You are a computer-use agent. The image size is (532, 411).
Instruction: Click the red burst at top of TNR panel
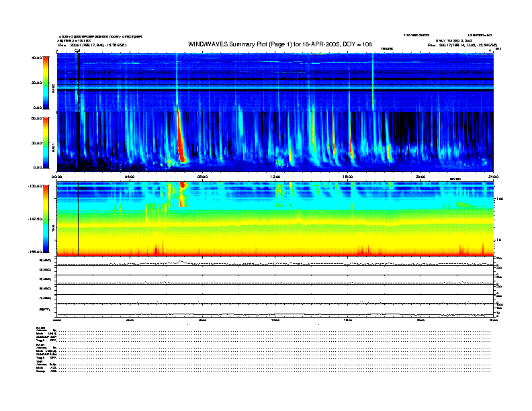(x=183, y=185)
